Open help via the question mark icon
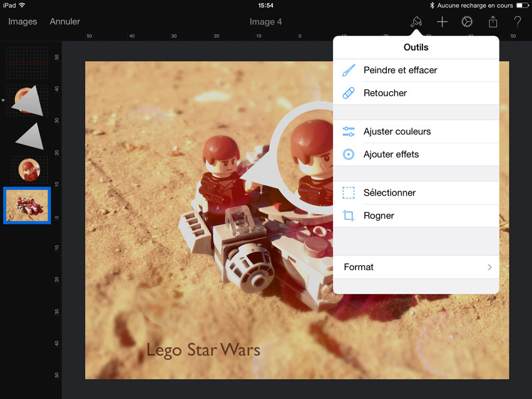The image size is (532, 399). click(x=518, y=22)
